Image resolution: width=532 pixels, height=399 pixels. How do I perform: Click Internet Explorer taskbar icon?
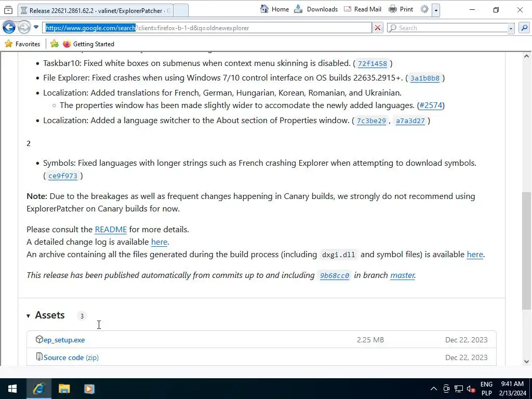pyautogui.click(x=38, y=389)
